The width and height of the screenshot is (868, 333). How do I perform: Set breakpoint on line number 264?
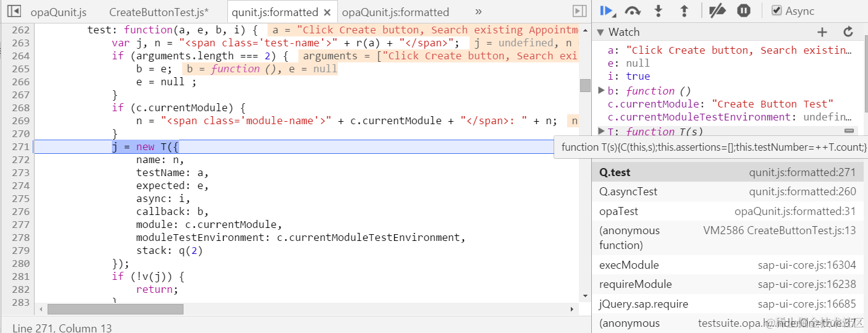click(x=20, y=56)
